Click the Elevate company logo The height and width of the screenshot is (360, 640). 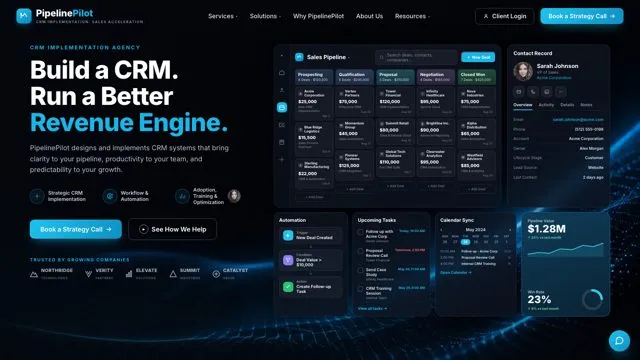pyautogui.click(x=141, y=274)
